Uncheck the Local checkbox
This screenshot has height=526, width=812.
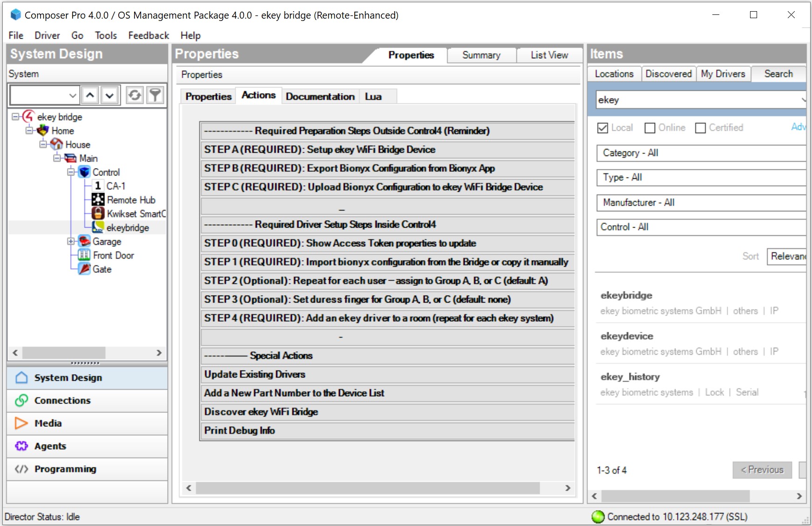(x=602, y=128)
